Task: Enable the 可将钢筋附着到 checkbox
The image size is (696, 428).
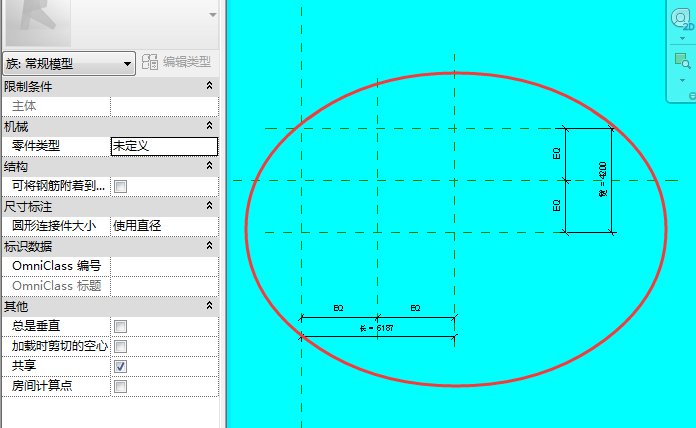Action: click(x=120, y=186)
